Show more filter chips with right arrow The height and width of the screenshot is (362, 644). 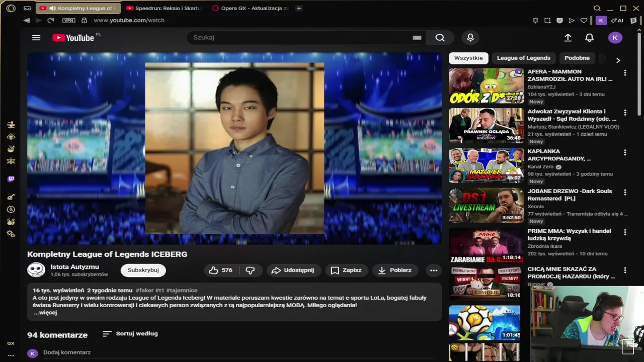click(618, 60)
